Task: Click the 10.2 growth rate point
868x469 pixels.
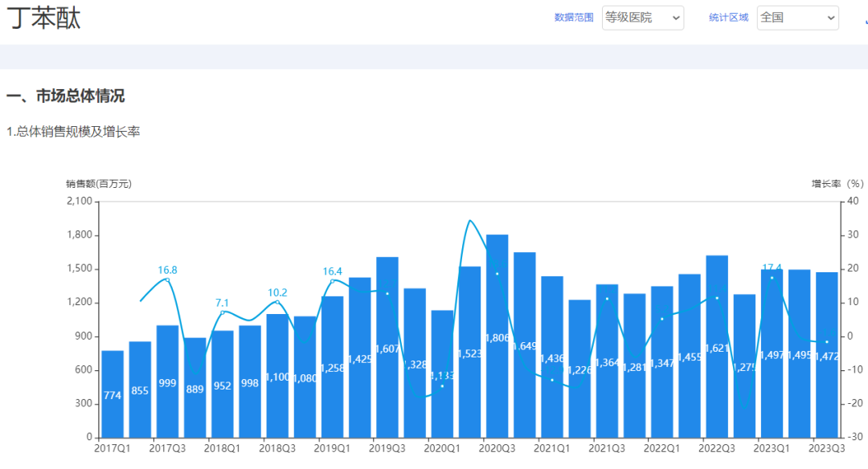Action: tap(277, 302)
